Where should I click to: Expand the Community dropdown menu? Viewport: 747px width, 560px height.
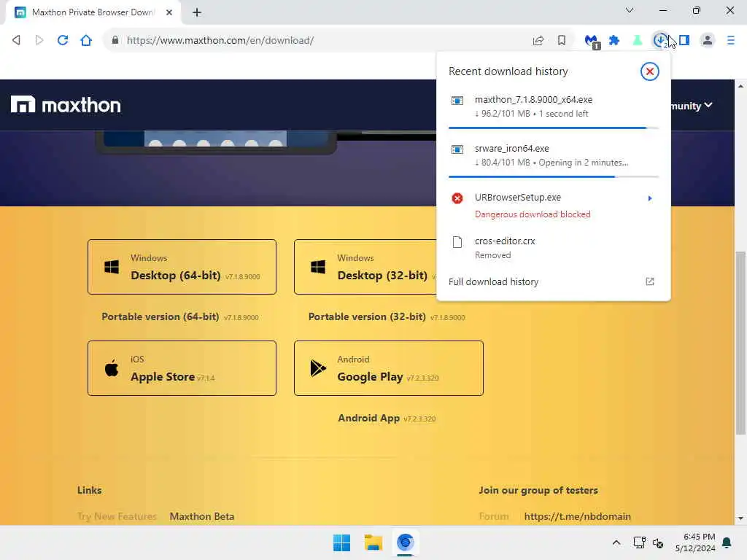point(692,105)
